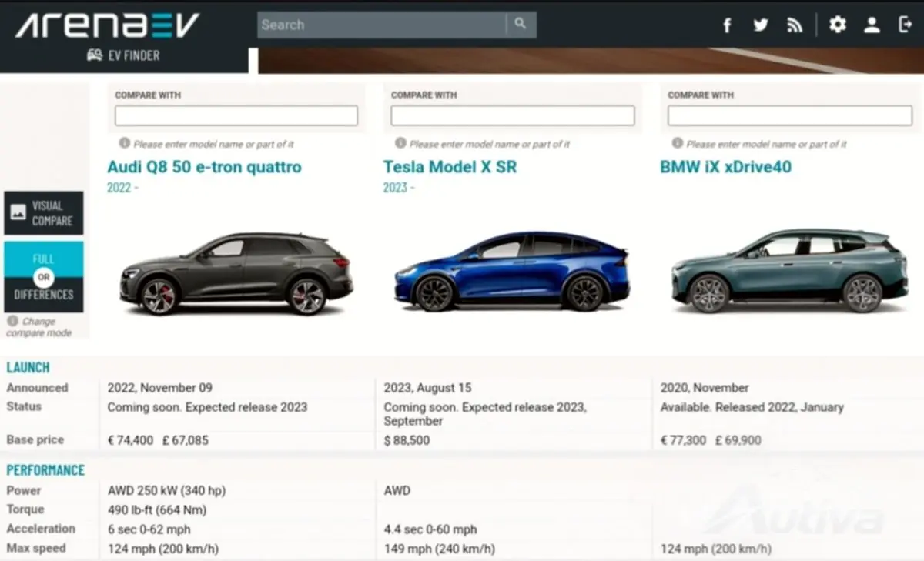The image size is (924, 561).
Task: Click the grey Audi Q8 car image
Action: click(236, 273)
